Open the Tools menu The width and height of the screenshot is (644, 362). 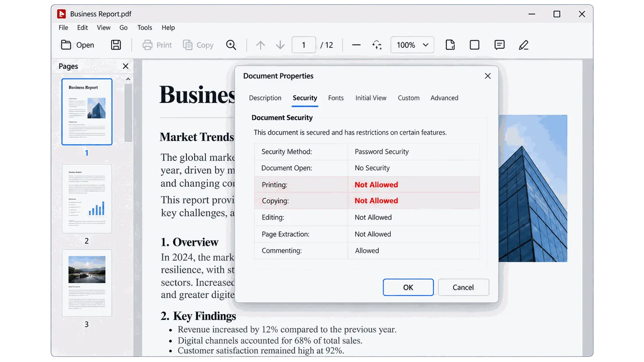[x=144, y=28]
